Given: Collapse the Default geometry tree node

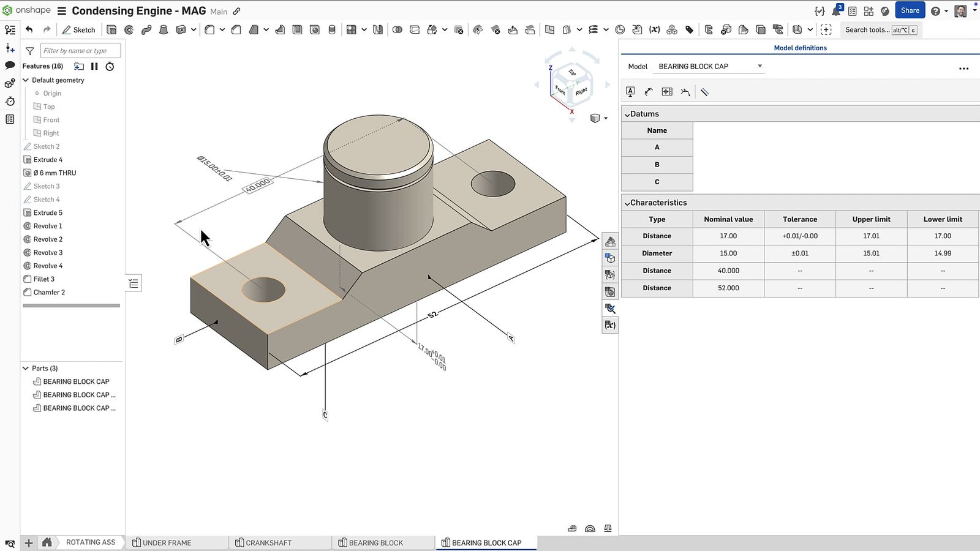Looking at the screenshot, I should pyautogui.click(x=26, y=80).
